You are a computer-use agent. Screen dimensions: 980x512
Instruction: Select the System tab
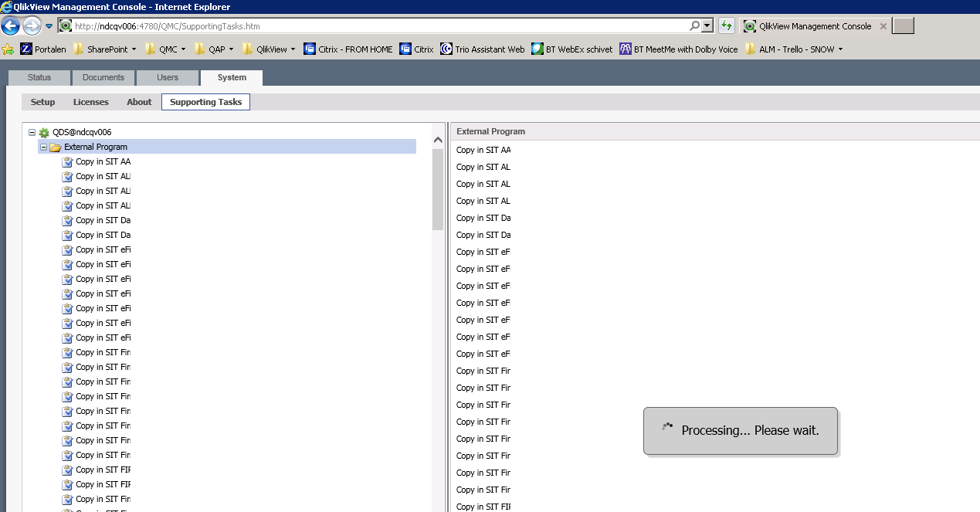pyautogui.click(x=232, y=78)
